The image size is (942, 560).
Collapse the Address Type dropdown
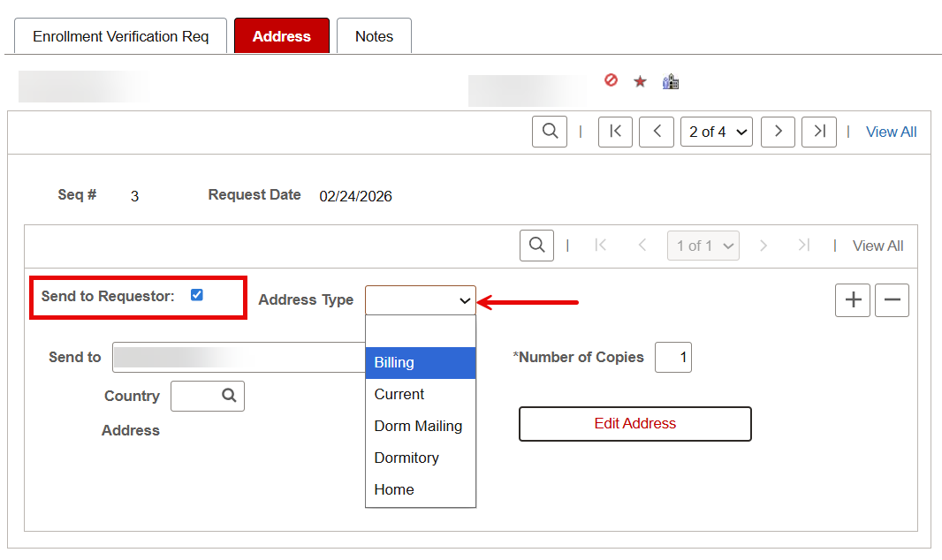[x=421, y=300]
